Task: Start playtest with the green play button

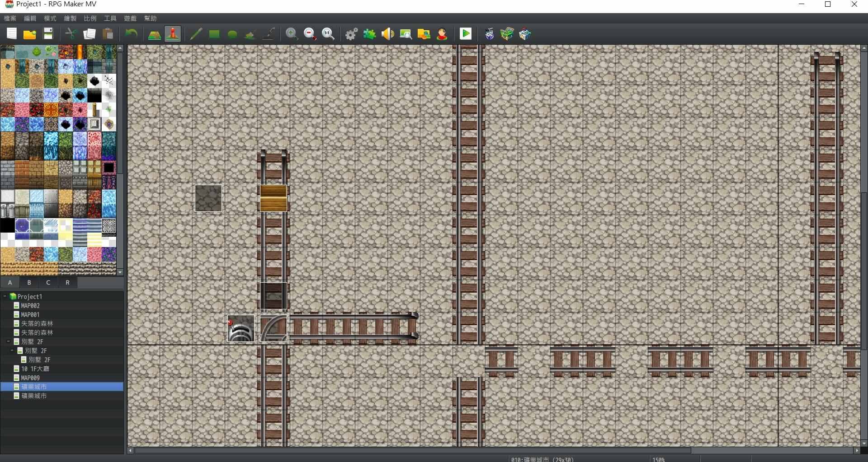Action: point(465,34)
